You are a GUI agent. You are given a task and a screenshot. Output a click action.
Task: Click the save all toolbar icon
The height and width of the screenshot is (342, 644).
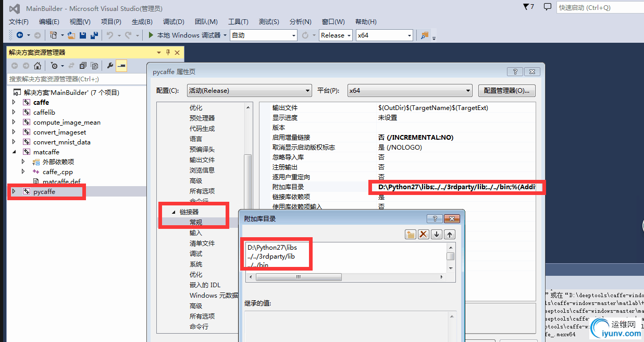(x=95, y=35)
